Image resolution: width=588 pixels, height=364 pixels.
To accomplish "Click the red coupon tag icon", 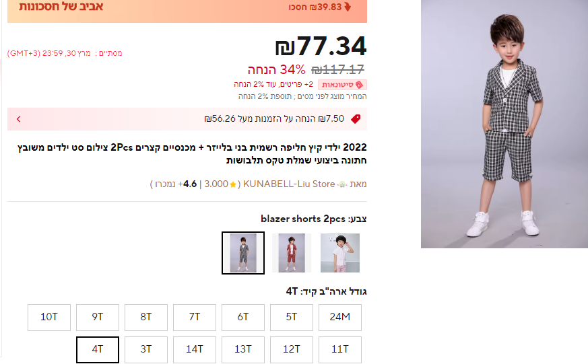I will (356, 119).
